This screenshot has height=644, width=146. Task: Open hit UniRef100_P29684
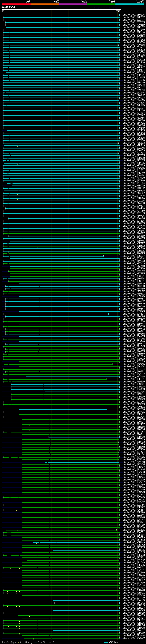point(133,42)
